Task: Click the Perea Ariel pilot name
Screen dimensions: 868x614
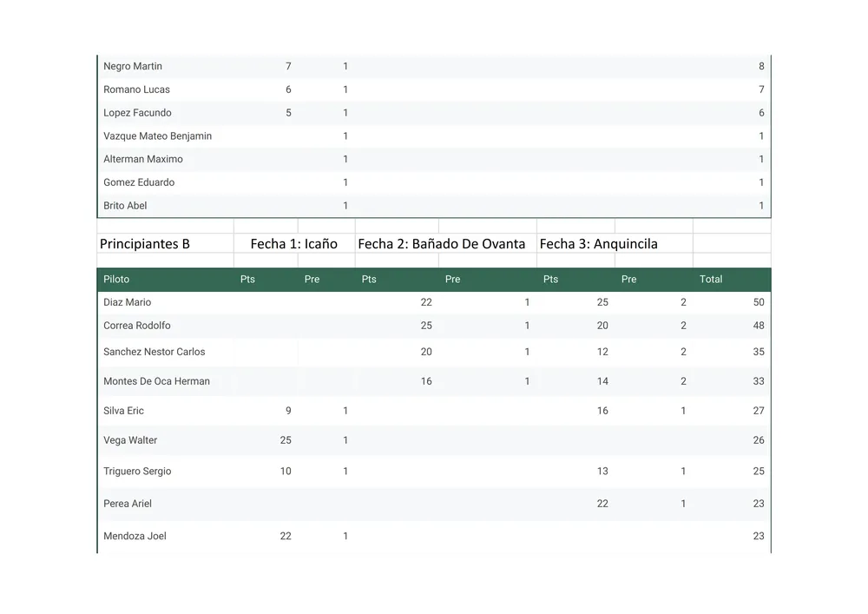Action: point(128,504)
